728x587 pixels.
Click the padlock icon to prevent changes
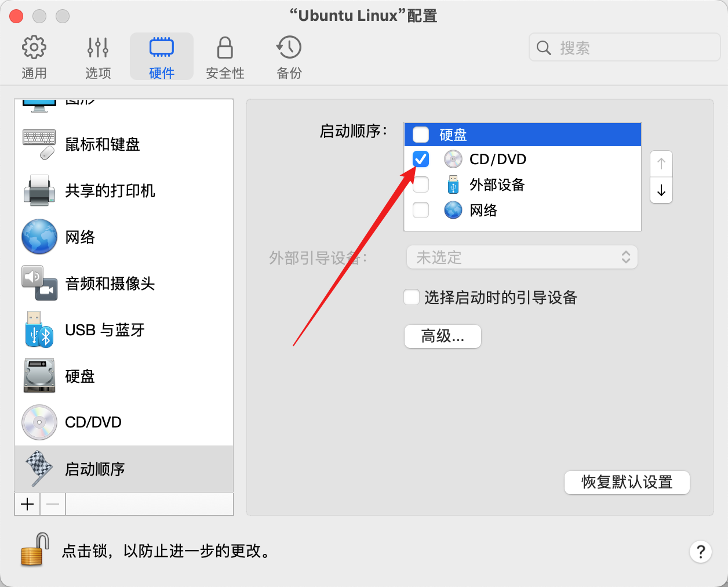[x=35, y=550]
